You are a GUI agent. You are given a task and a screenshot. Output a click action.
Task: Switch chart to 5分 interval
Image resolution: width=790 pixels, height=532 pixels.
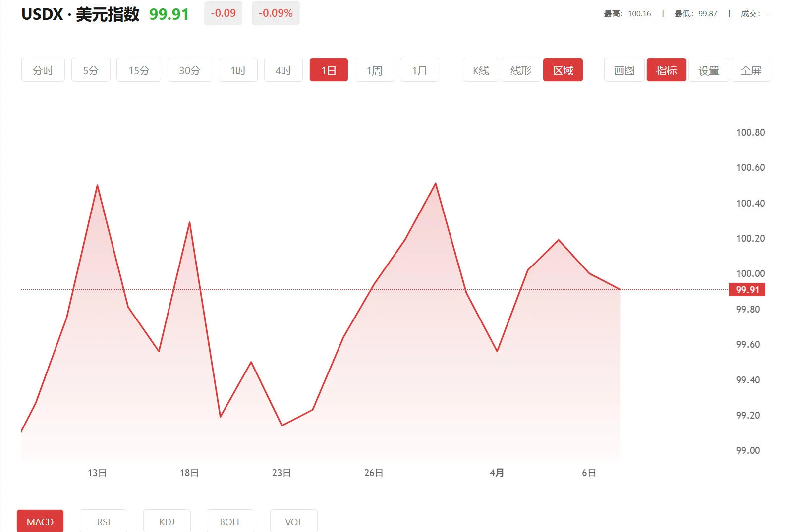point(91,70)
